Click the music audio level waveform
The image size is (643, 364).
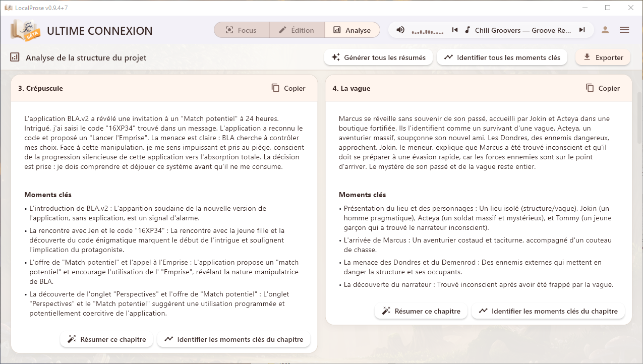click(x=428, y=31)
